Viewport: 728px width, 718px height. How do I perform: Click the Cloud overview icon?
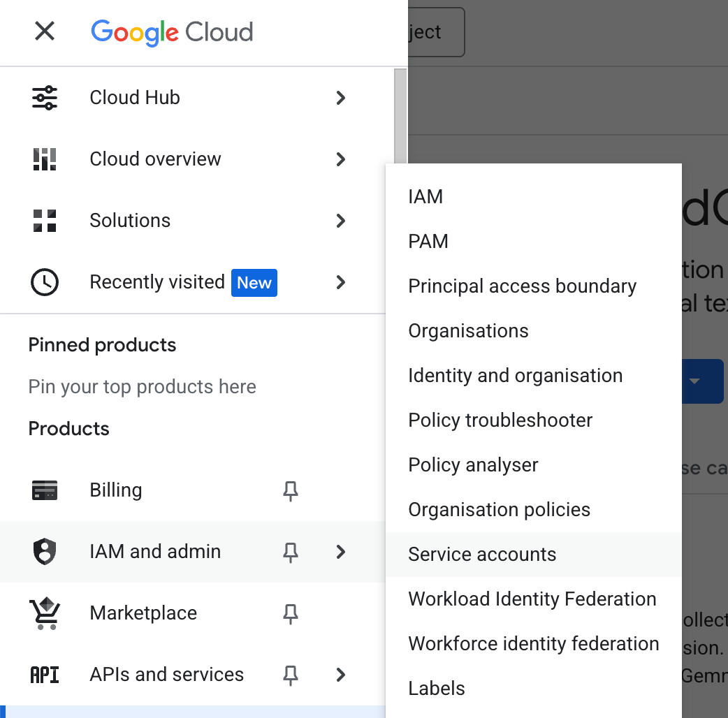(45, 159)
